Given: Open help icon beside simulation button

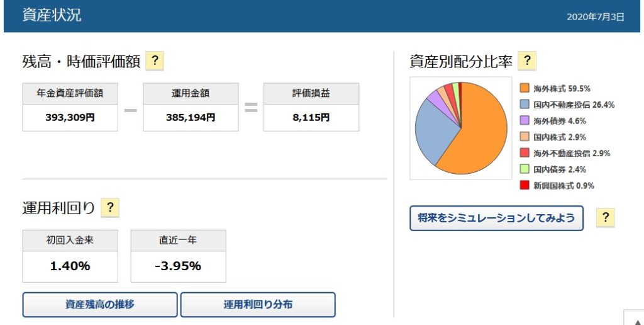Looking at the screenshot, I should pos(606,217).
